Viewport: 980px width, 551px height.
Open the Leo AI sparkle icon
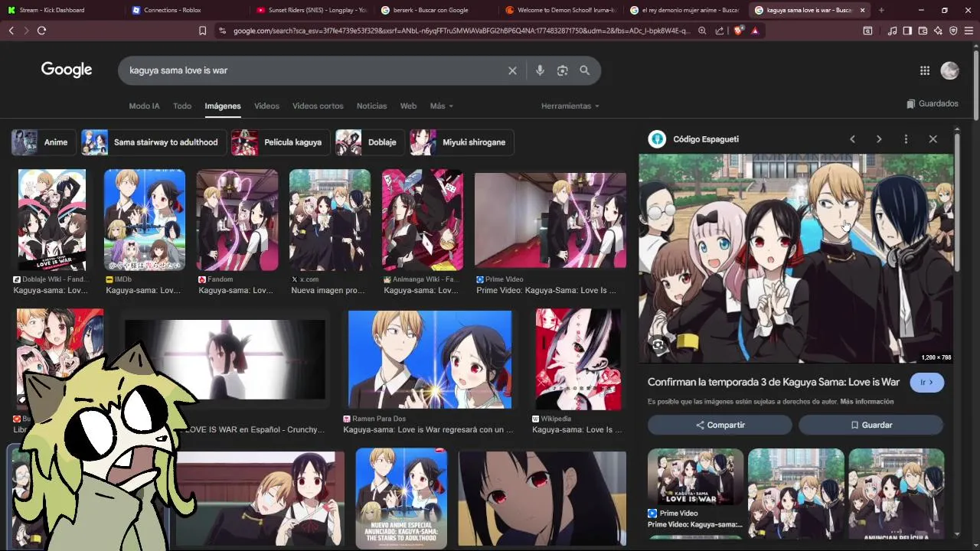[938, 31]
